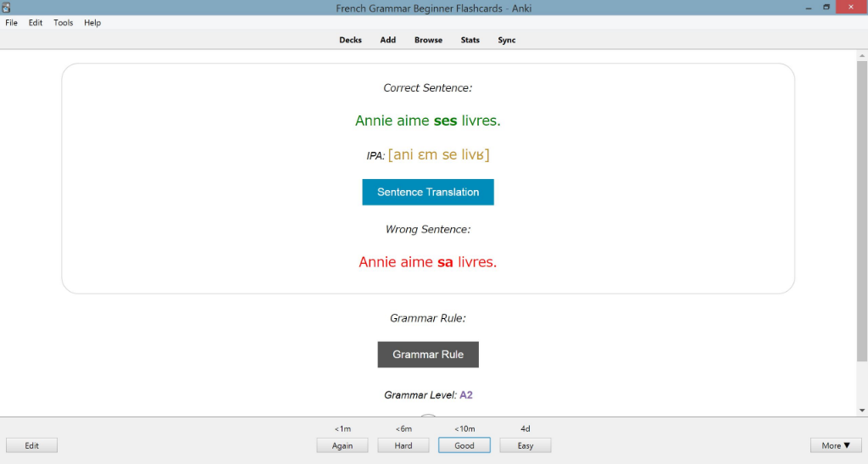Click Add to create a new card
Image resolution: width=868 pixels, height=464 pixels.
point(388,40)
